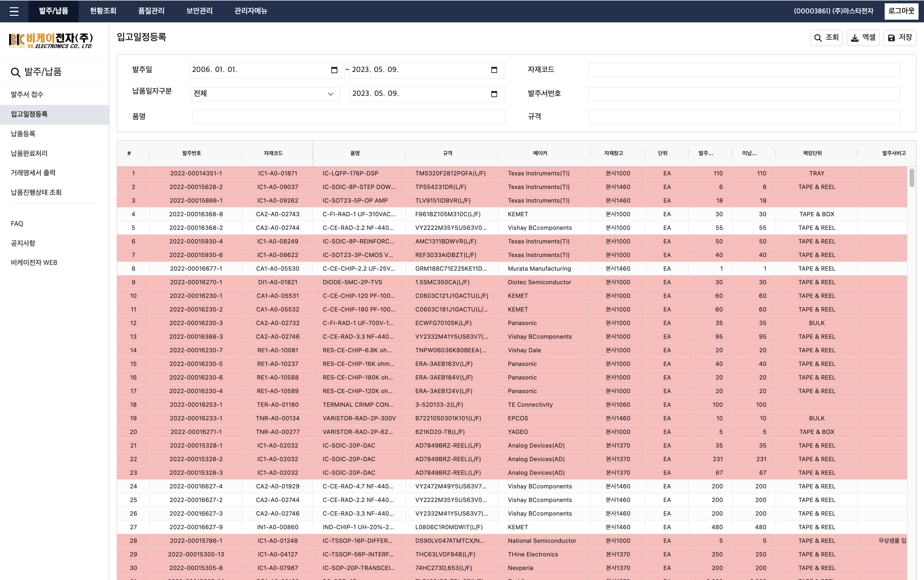924x580 pixels.
Task: Click the vertical scrollbar thumb of the table
Action: tap(911, 178)
